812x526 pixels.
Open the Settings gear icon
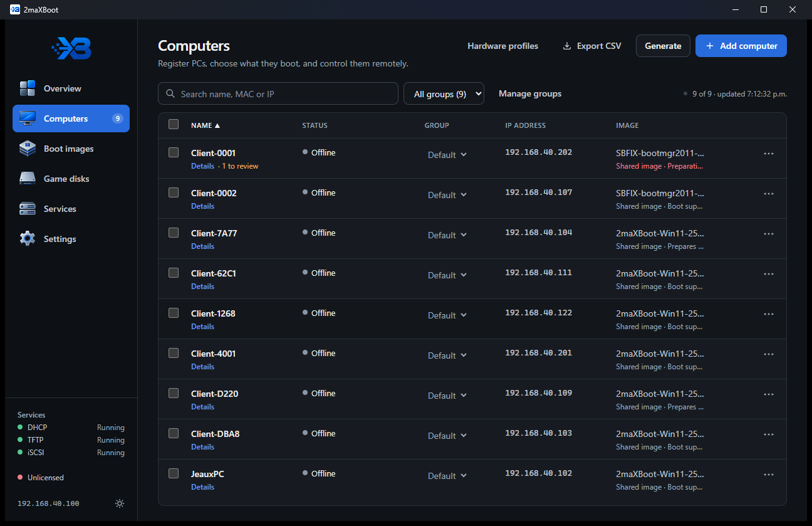click(28, 239)
